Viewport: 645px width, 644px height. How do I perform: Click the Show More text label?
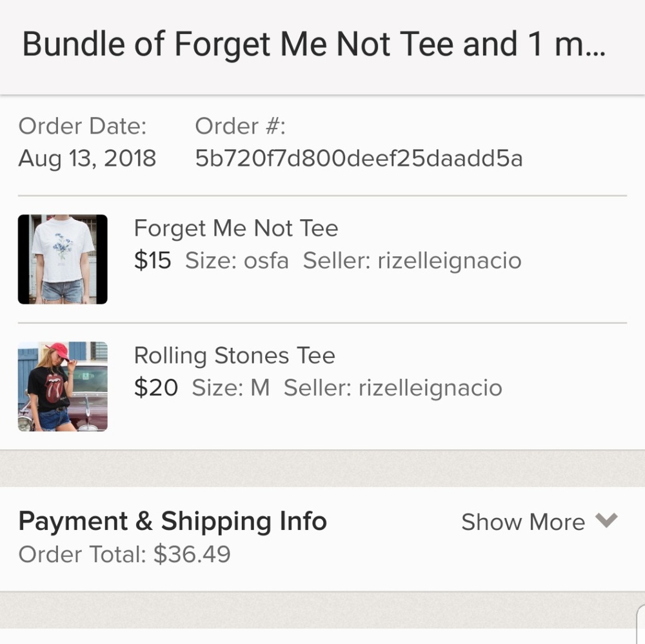[x=523, y=521]
